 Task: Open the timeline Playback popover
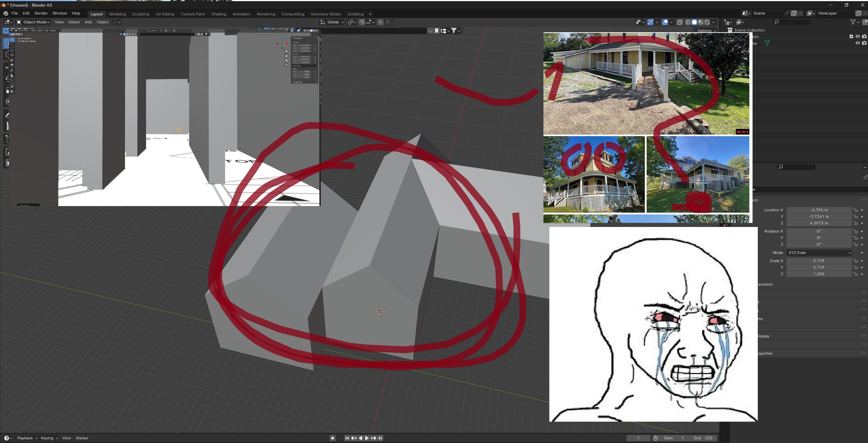tap(27, 438)
